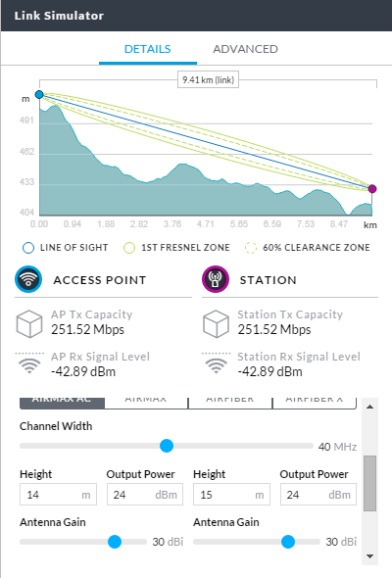
Task: Select the Details tab
Action: 148,49
